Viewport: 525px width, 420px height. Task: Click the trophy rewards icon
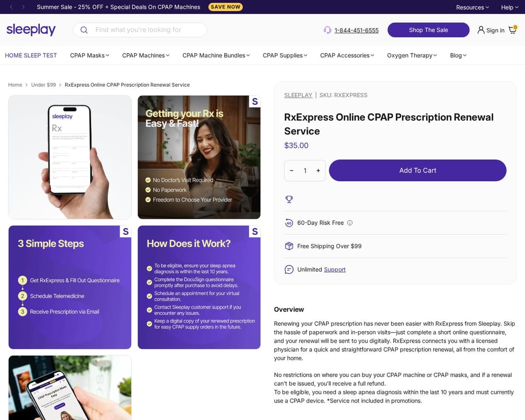[x=289, y=199]
